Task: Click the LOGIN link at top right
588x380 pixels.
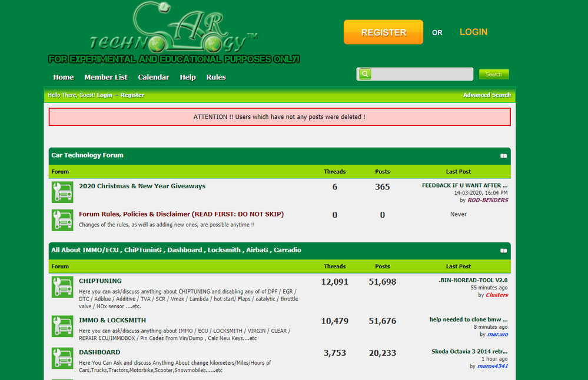Action: pos(473,32)
